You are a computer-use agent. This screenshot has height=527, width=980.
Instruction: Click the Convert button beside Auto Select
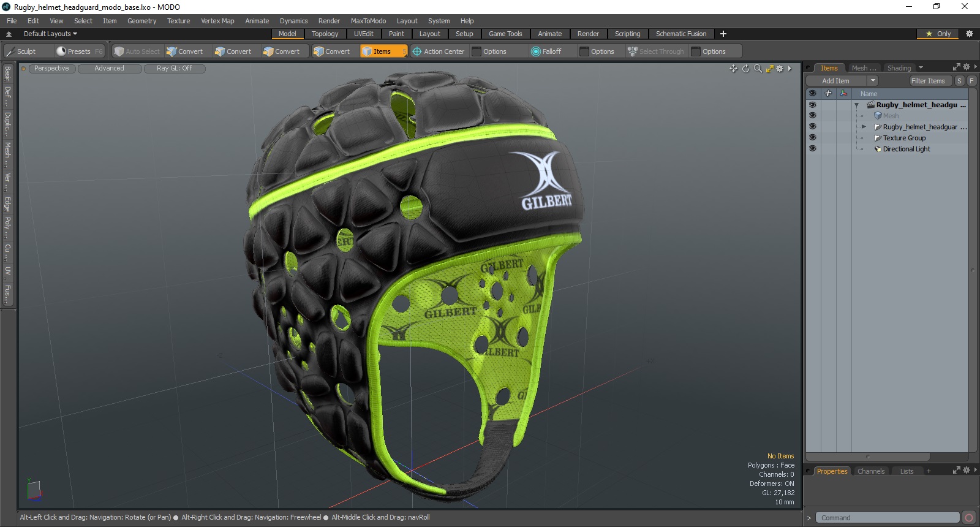coord(184,51)
